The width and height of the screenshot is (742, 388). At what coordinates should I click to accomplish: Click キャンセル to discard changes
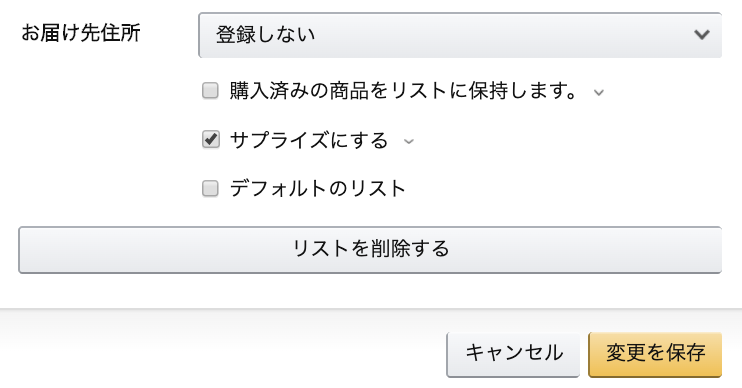513,354
